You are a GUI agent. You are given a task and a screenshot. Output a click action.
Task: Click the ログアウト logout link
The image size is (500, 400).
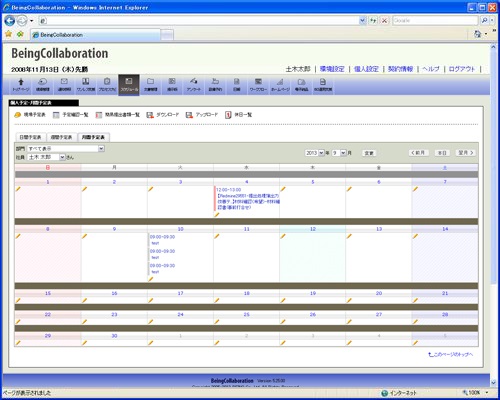click(462, 69)
